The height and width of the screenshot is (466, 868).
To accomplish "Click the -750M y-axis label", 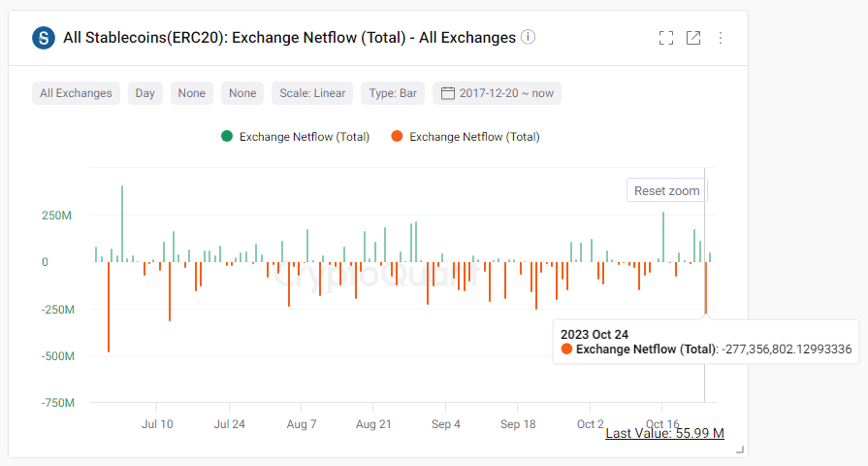I will coord(57,403).
